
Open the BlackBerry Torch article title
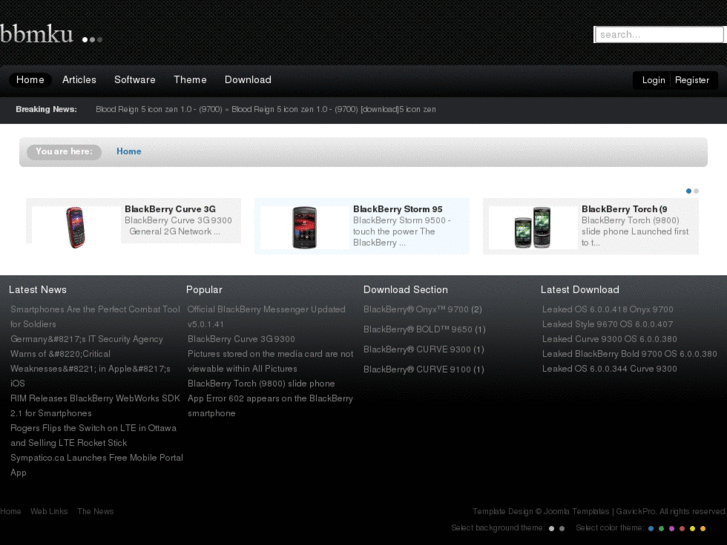click(624, 209)
